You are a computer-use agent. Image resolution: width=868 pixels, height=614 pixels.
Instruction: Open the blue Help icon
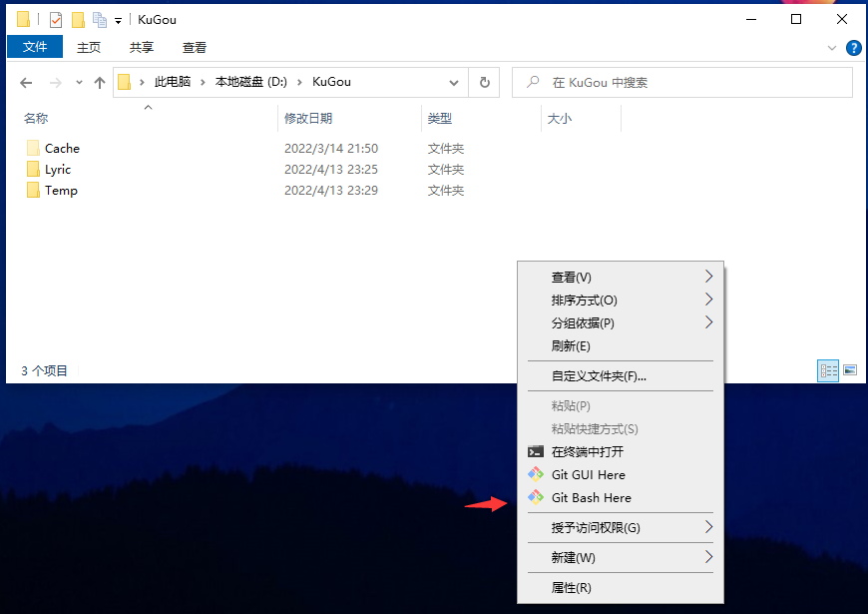click(x=854, y=48)
